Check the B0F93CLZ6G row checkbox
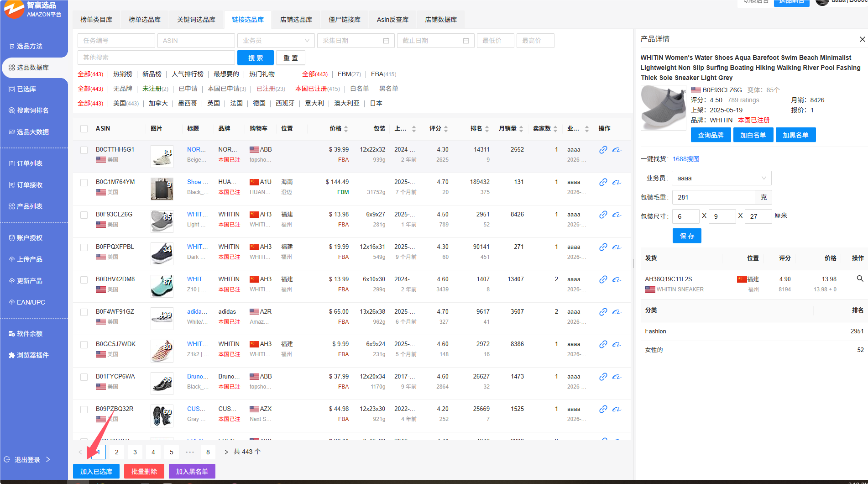The image size is (868, 484). point(84,215)
